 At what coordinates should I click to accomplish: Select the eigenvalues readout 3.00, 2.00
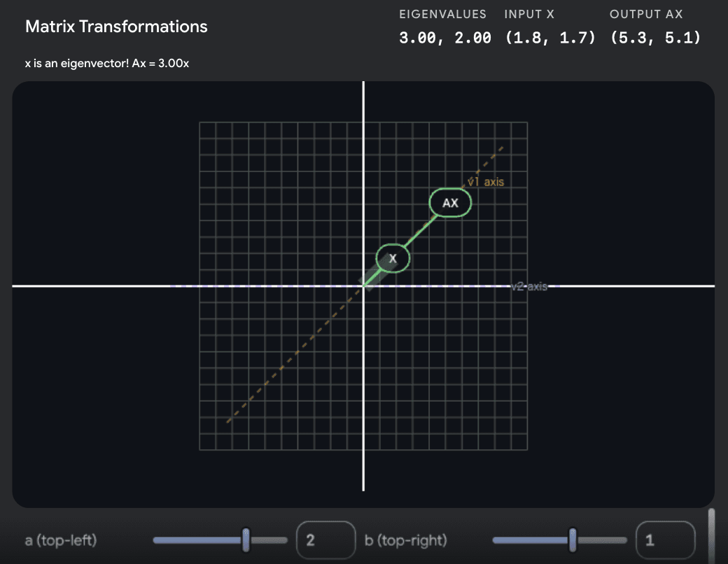point(445,38)
